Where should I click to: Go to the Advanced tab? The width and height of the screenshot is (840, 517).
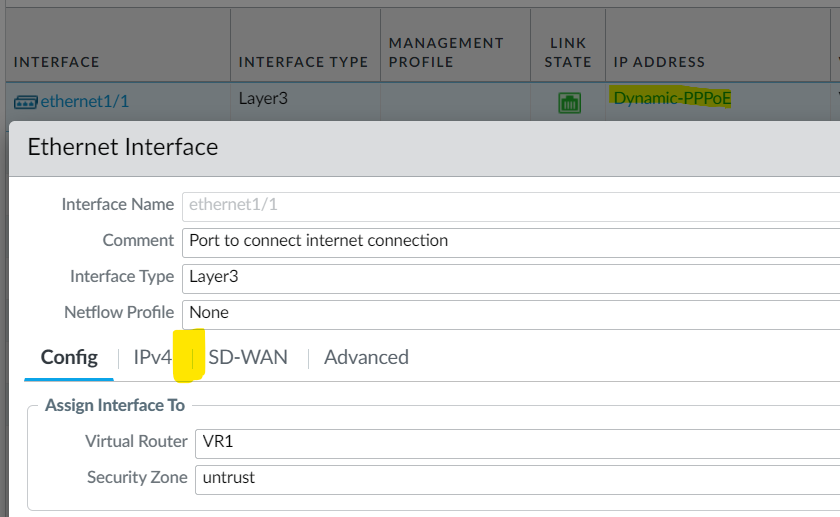[366, 357]
